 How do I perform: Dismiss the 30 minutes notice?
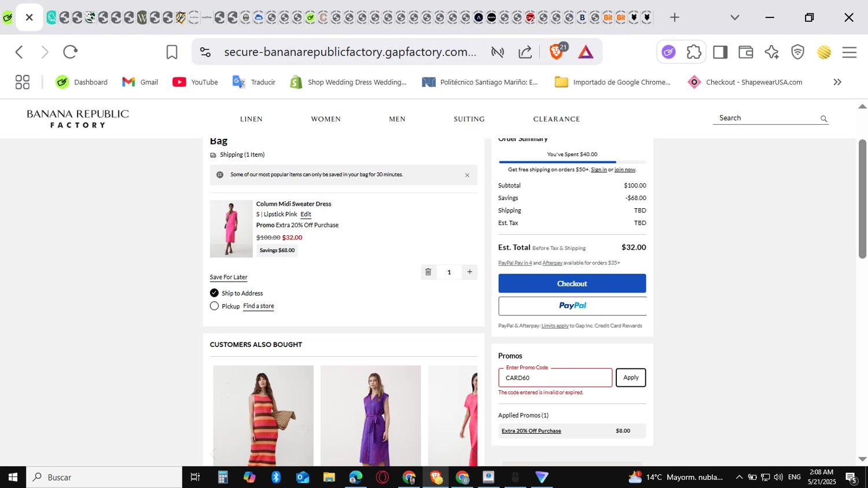(x=467, y=175)
